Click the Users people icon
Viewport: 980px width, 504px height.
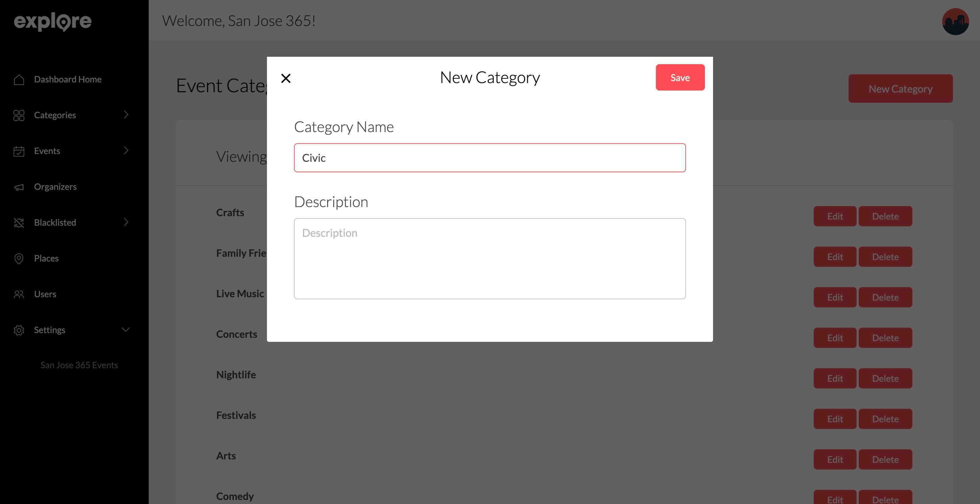(x=19, y=295)
